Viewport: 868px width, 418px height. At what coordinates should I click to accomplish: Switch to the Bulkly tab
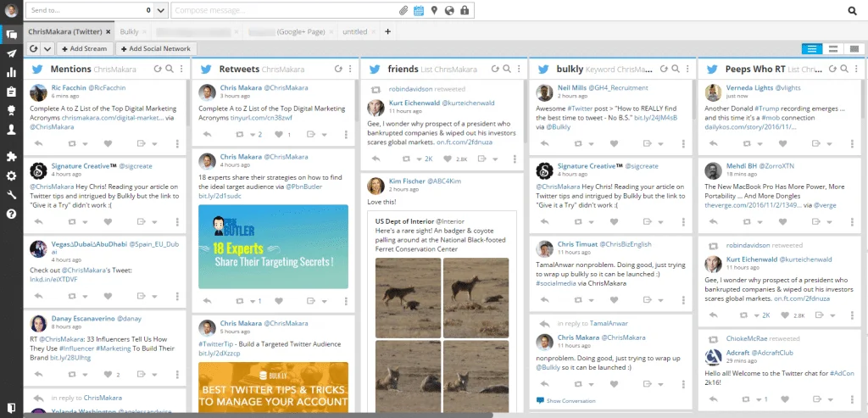click(130, 31)
